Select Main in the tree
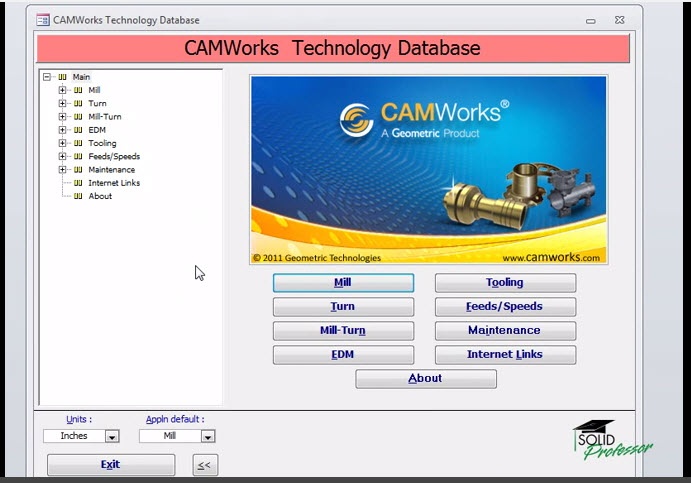 (x=82, y=77)
